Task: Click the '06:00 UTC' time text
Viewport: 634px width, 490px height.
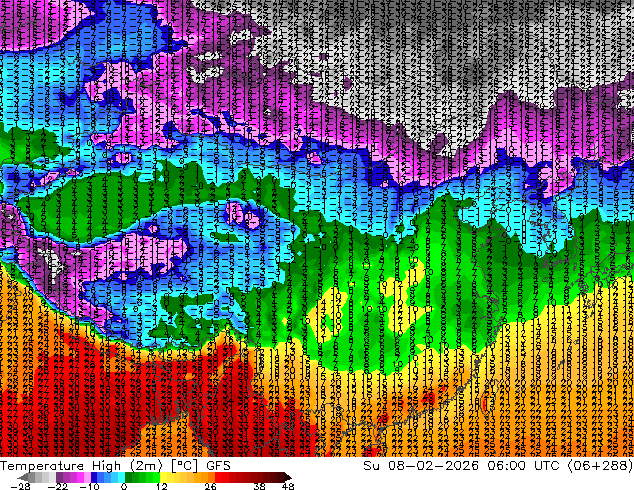Action: point(523,466)
